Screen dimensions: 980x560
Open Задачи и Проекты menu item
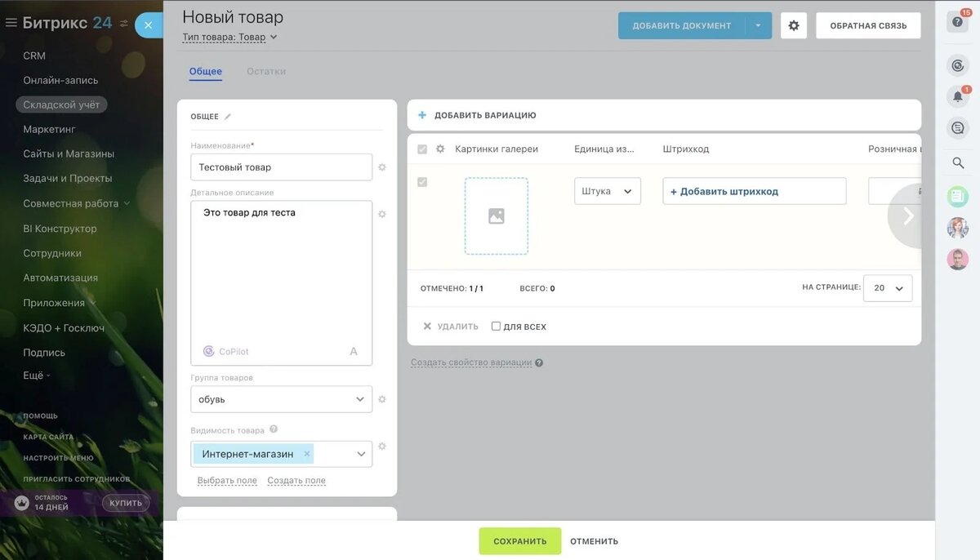tap(68, 178)
